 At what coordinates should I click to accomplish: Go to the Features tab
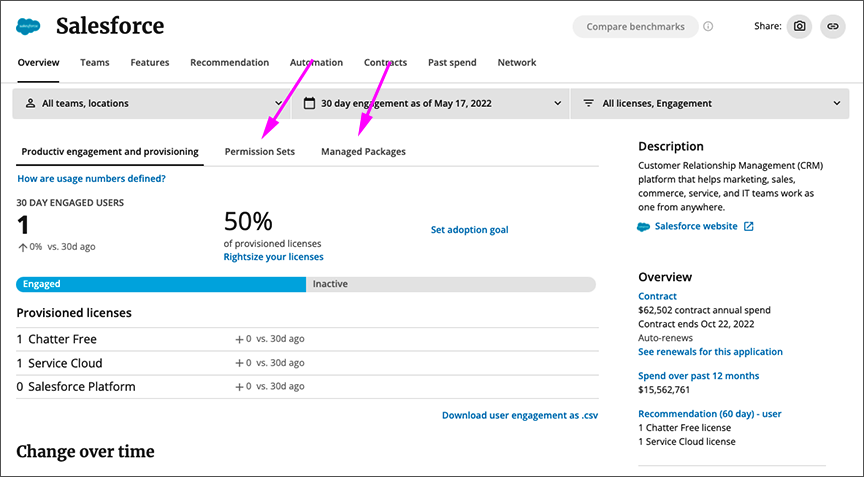[150, 62]
